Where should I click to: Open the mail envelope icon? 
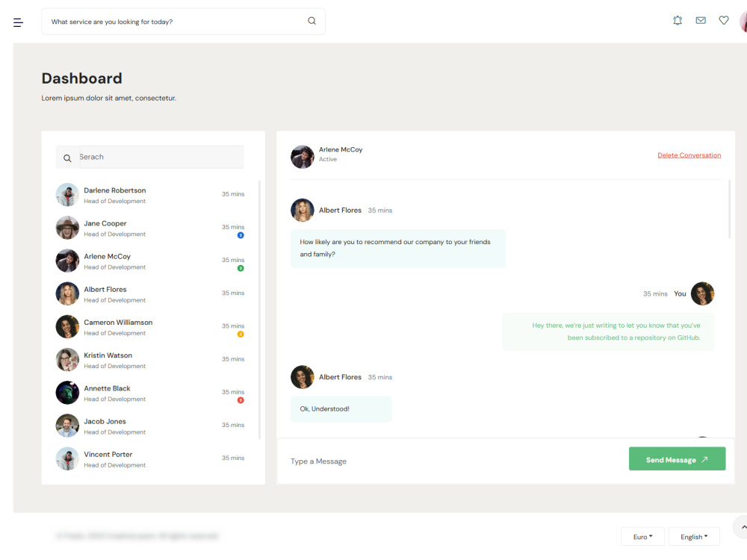click(x=701, y=20)
